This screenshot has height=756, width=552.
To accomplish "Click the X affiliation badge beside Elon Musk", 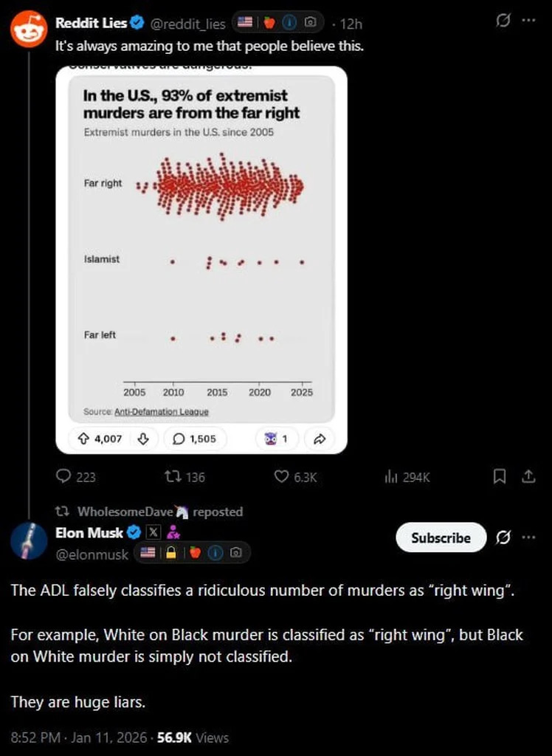I will click(153, 532).
